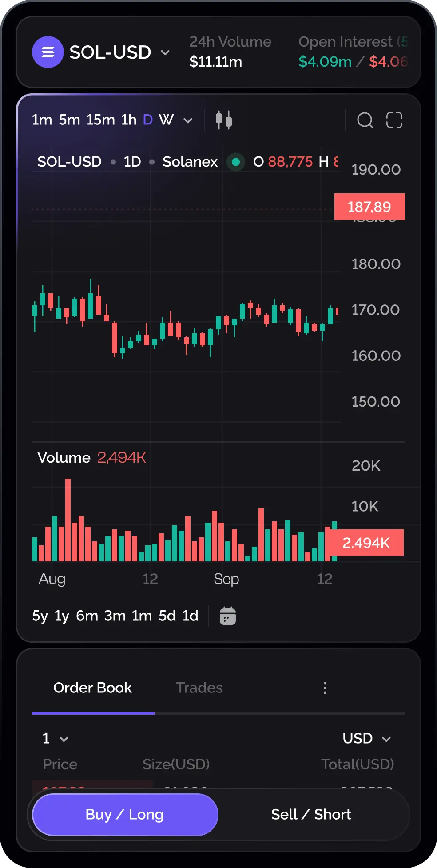This screenshot has width=437, height=868.
Task: Open the USD currency unit dropdown
Action: [x=367, y=739]
